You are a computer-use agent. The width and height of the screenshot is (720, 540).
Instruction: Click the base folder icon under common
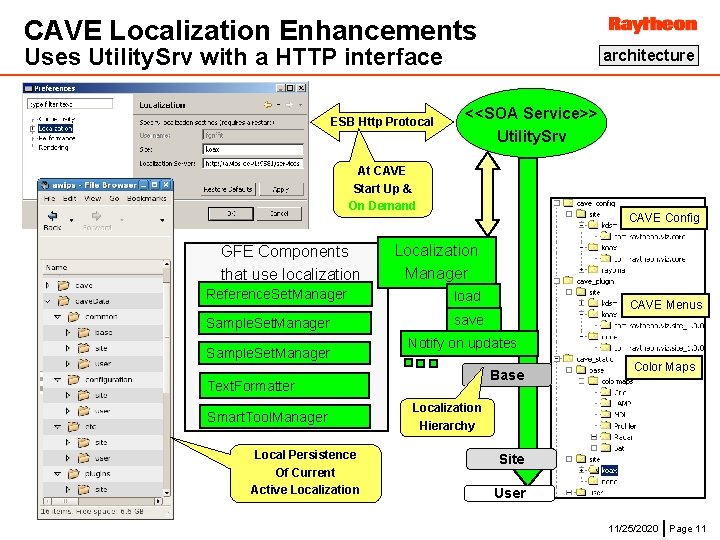[84, 332]
